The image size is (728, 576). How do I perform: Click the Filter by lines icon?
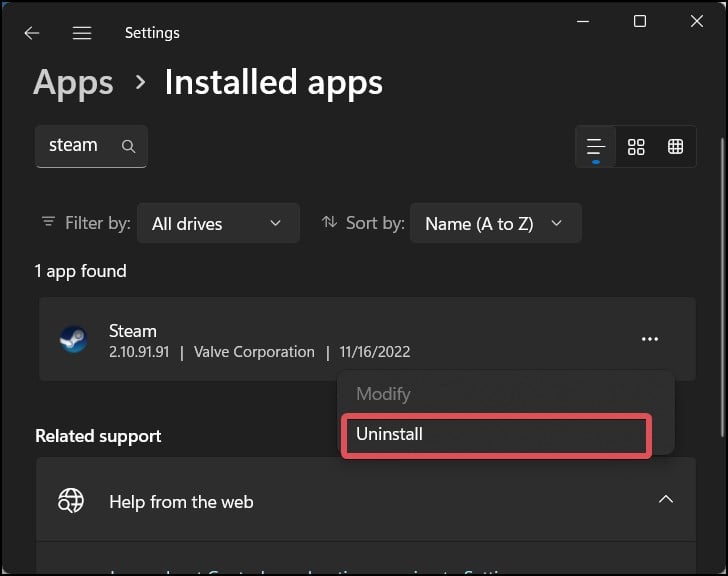48,222
